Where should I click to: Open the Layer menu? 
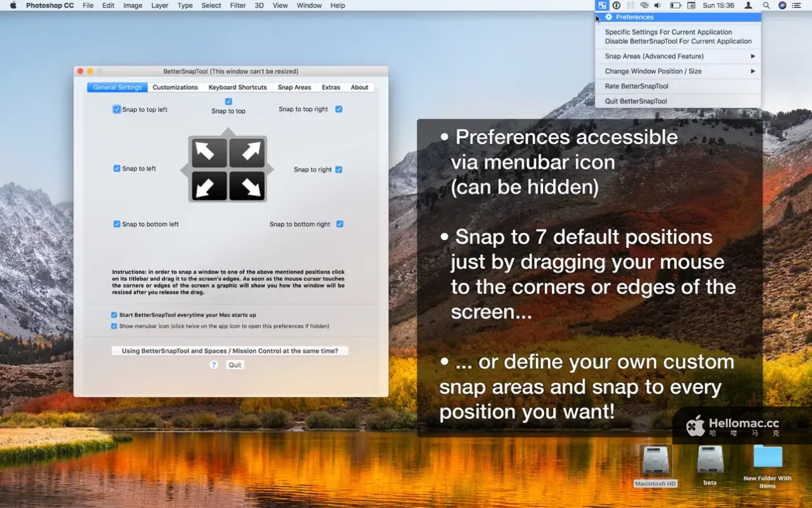[160, 5]
